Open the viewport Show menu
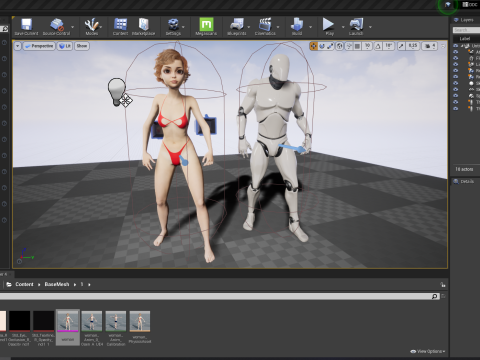Screen dimensions: 480x360 tap(82, 46)
